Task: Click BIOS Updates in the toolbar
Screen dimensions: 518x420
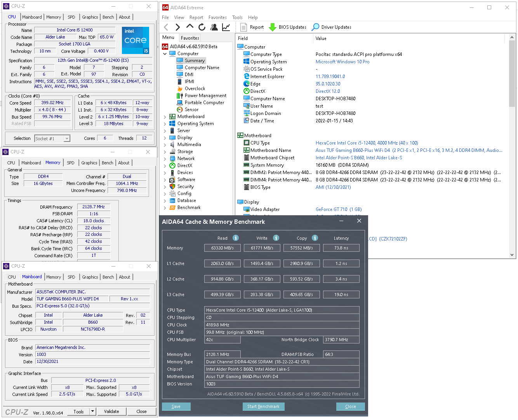Action: coord(287,27)
